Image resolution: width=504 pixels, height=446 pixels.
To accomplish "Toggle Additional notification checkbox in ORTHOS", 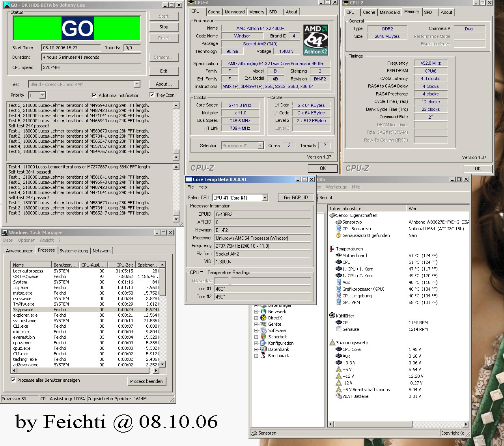I will click(94, 95).
